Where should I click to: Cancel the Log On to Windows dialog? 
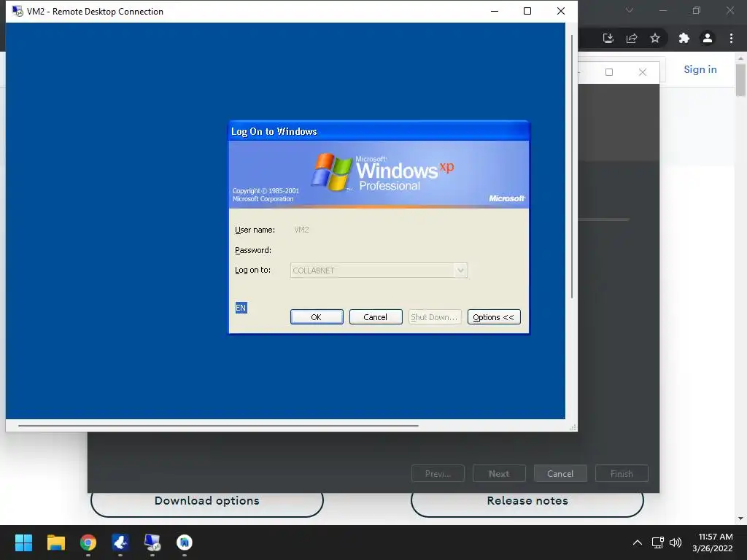pyautogui.click(x=376, y=317)
